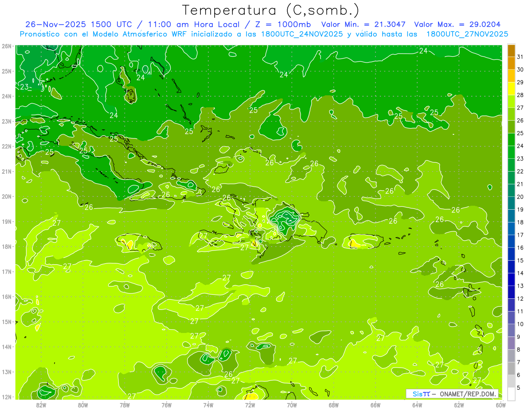Click legend scale value 10
This screenshot has width=532, height=411.
[x=520, y=324]
